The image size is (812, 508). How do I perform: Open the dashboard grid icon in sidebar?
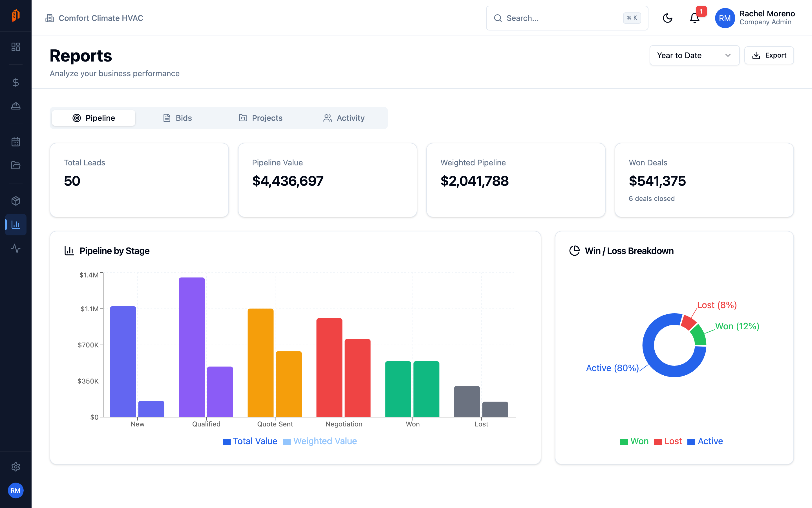point(16,47)
